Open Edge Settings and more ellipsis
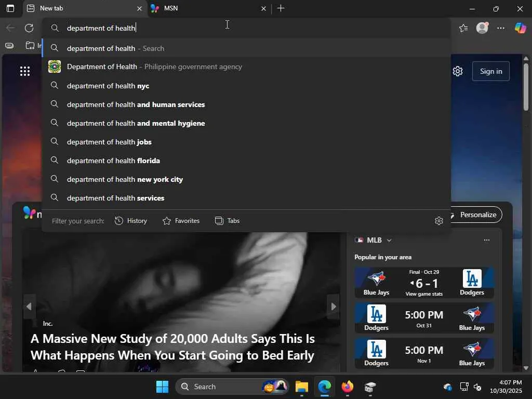Viewport: 532px width, 399px height. 501,28
